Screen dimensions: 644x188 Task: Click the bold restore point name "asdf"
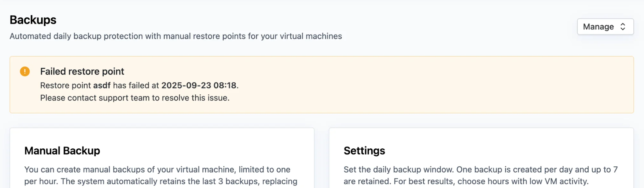tap(102, 86)
